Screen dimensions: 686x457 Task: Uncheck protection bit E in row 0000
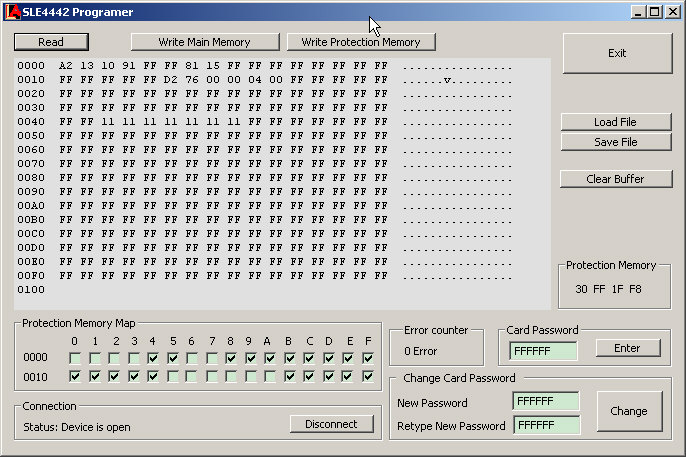click(x=348, y=359)
